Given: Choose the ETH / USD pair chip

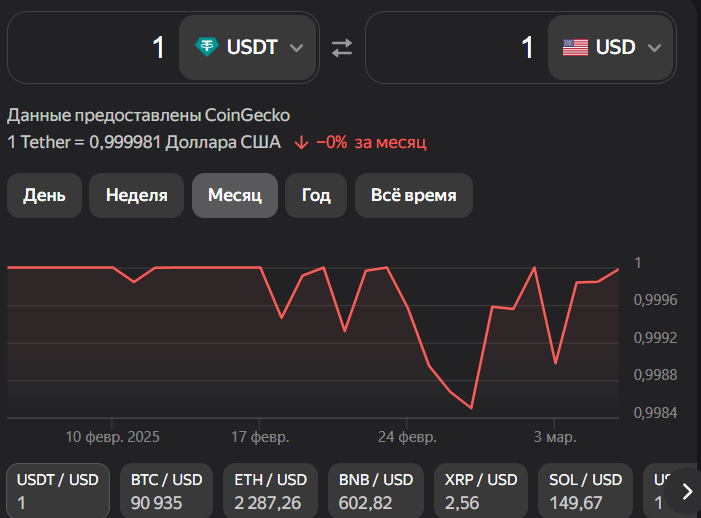Looking at the screenshot, I should [270, 490].
